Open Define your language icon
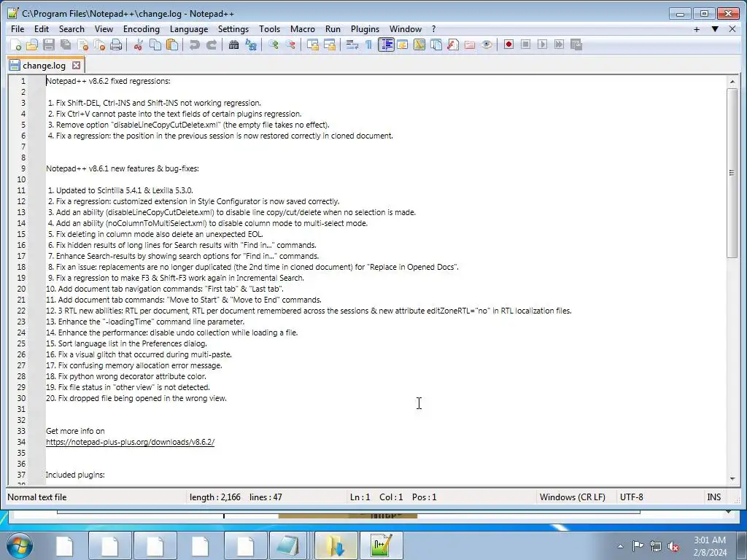 tap(403, 44)
